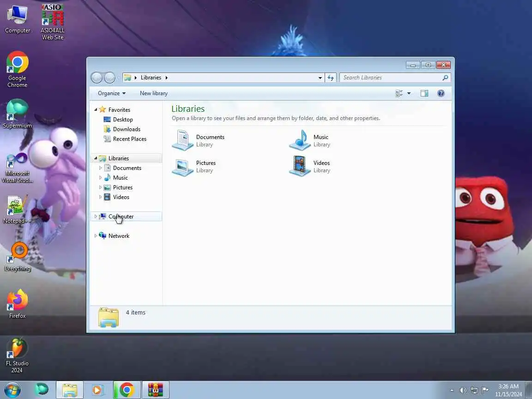Expand the Videos tree arrow

(100, 197)
